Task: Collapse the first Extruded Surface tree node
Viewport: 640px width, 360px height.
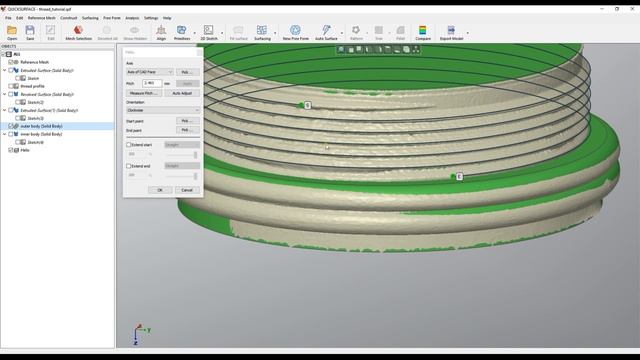Action: pyautogui.click(x=5, y=70)
